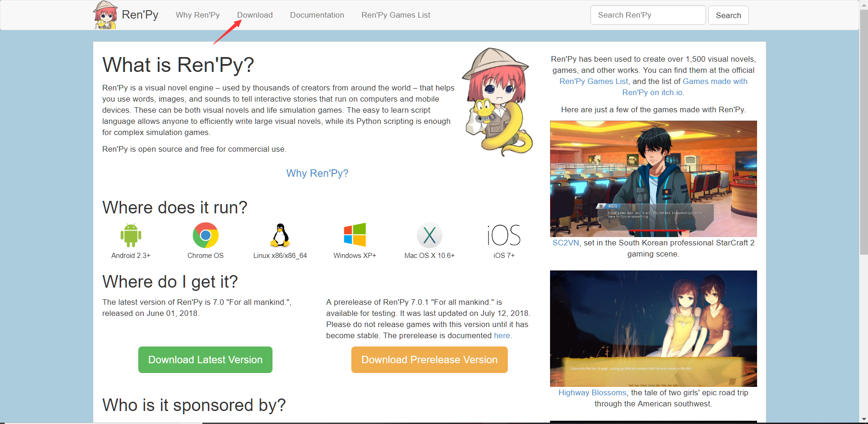Click the 'Where does it run?' heading
Image resolution: width=868 pixels, height=424 pixels.
point(175,207)
